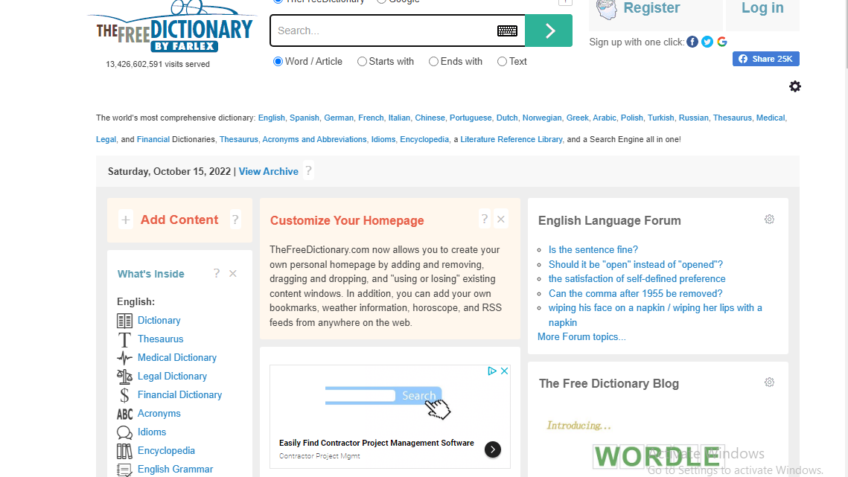Open the Financial Dictionary link
Screen dimensions: 848x477
(180, 395)
